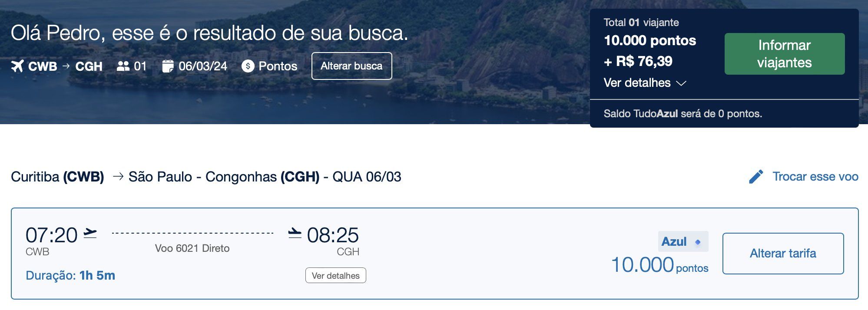The image size is (868, 310).
Task: Click the landing plane icon beside 08:25
Action: coord(295,233)
